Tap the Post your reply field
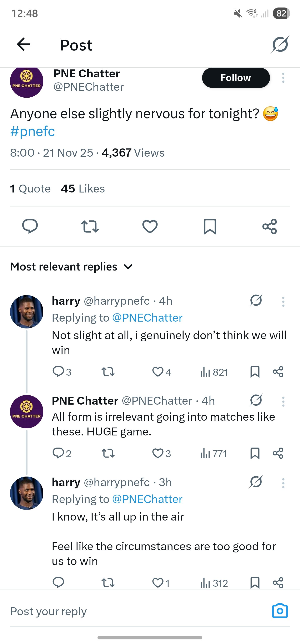Viewport: 300px width, 644px height. [125, 611]
